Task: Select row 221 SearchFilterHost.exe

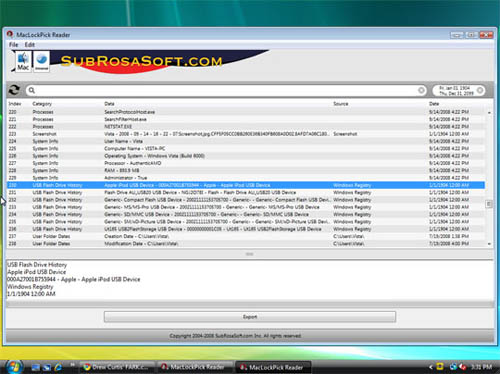Action: pyautogui.click(x=246, y=119)
